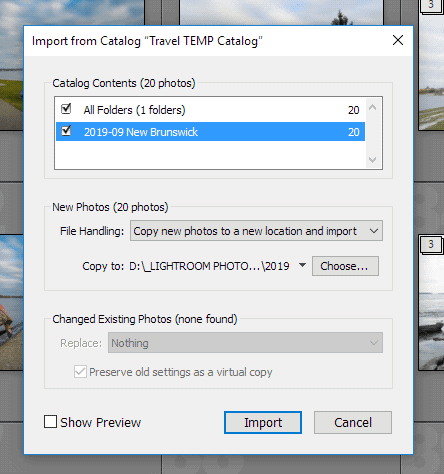Uncheck the All Folders checkbox
Image resolution: width=444 pixels, height=474 pixels.
[66, 109]
